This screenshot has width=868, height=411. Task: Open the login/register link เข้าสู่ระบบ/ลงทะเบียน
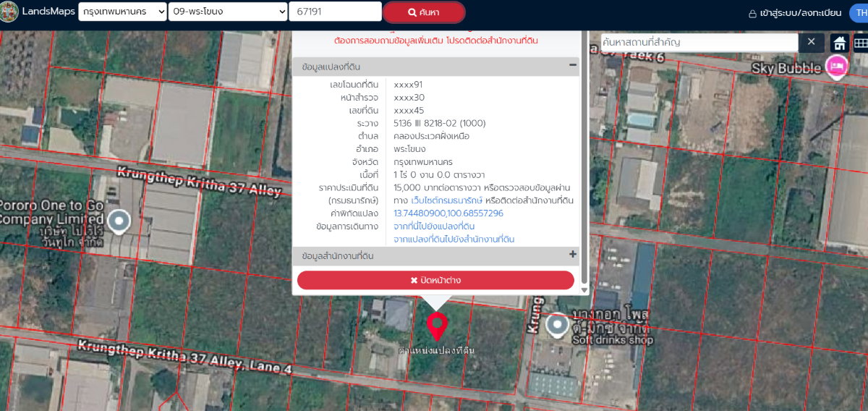[x=795, y=13]
